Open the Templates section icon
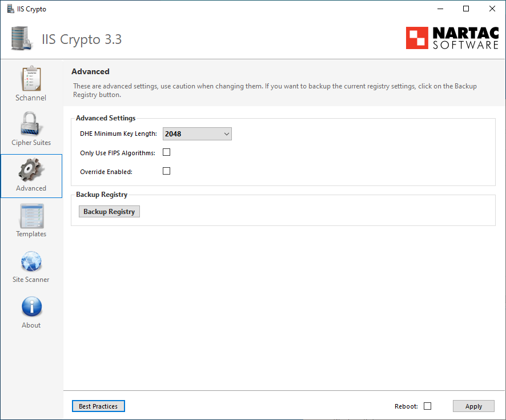Image resolution: width=506 pixels, height=420 pixels. (31, 216)
